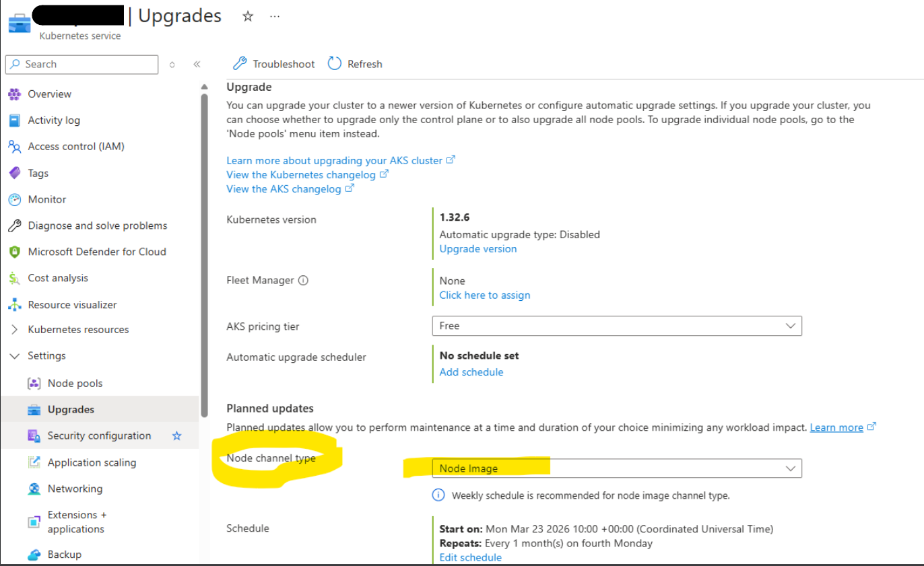Click the Click here to assign link
This screenshot has width=924, height=566.
(x=485, y=295)
